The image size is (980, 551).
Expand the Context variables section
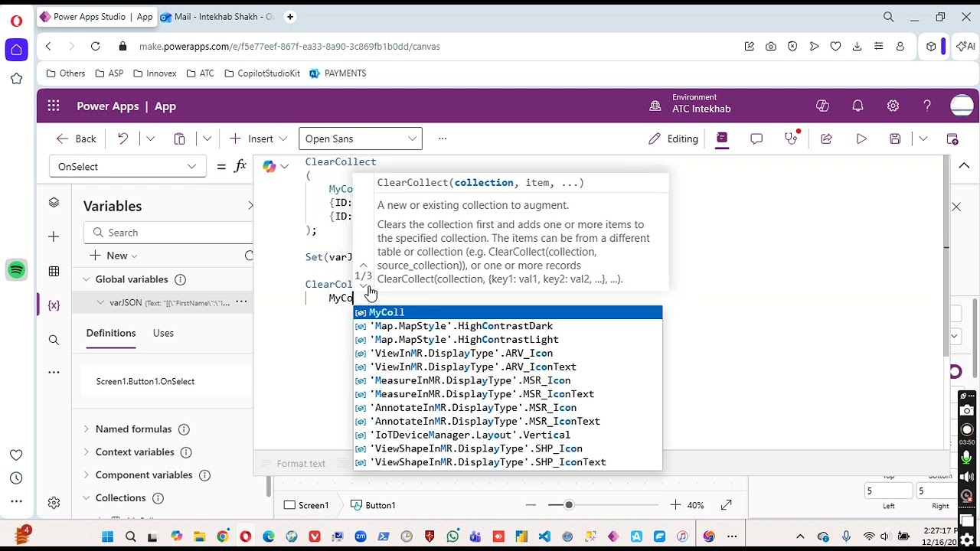[87, 452]
